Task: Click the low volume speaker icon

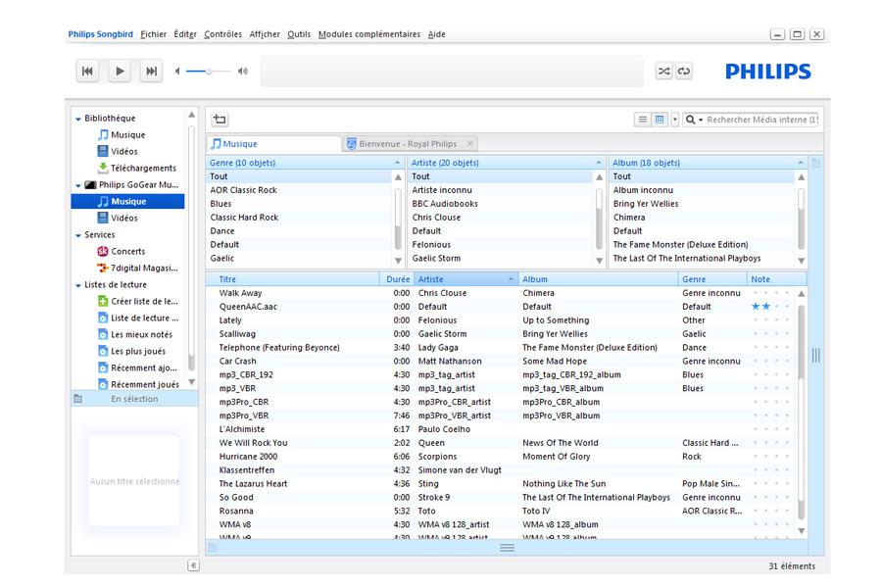Action: (x=177, y=72)
